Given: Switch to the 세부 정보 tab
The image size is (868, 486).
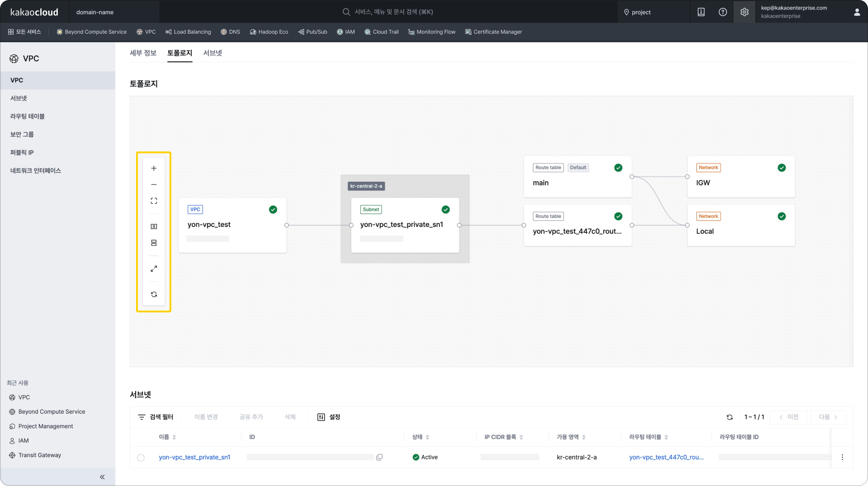Looking at the screenshot, I should tap(143, 53).
